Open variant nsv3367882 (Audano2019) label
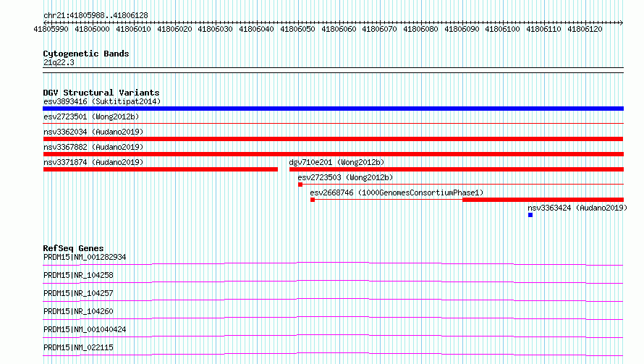The width and height of the screenshot is (644, 364). click(x=93, y=147)
